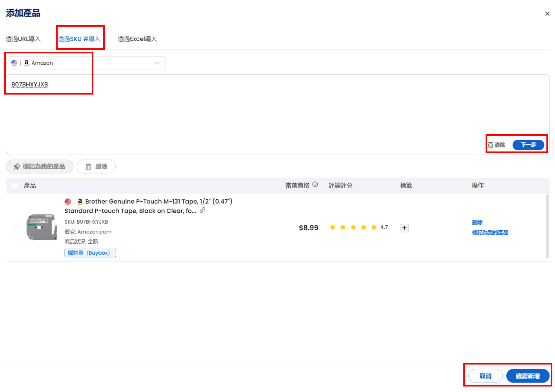The height and width of the screenshot is (392, 555).
Task: Click the product list vertical scrollbar
Action: click(547, 227)
